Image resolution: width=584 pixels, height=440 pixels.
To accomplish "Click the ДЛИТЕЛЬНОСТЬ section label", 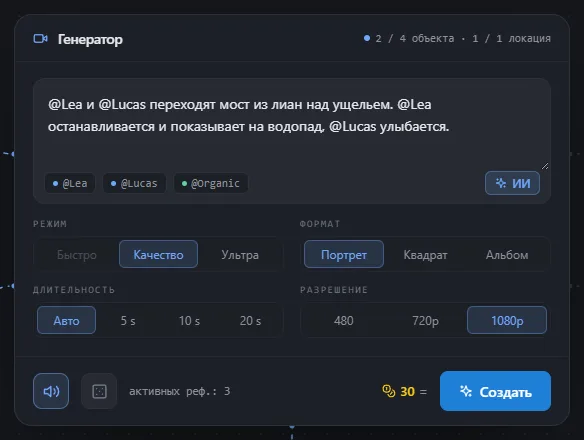I will 74,290.
